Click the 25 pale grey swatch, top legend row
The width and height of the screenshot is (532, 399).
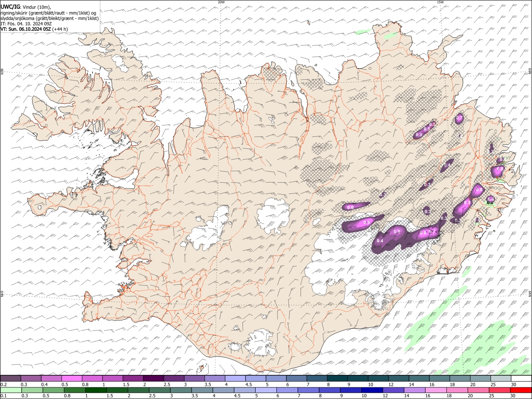tap(500, 378)
